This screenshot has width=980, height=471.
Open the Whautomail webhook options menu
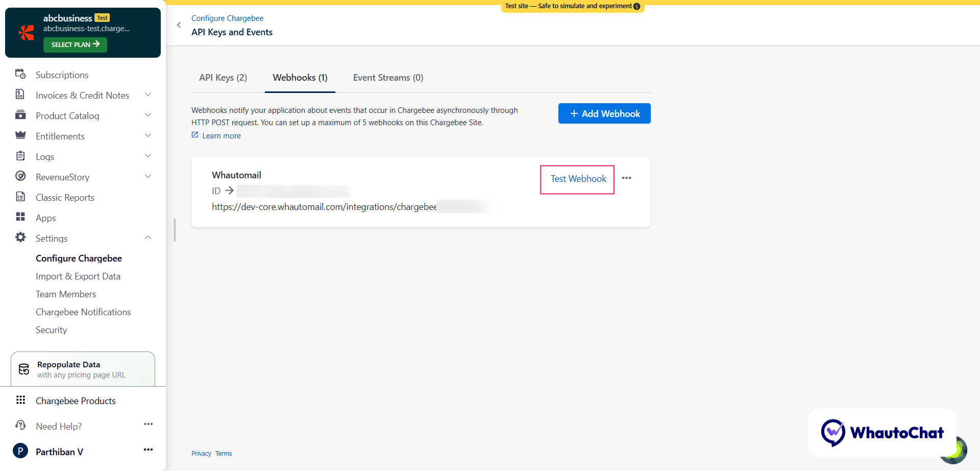627,178
